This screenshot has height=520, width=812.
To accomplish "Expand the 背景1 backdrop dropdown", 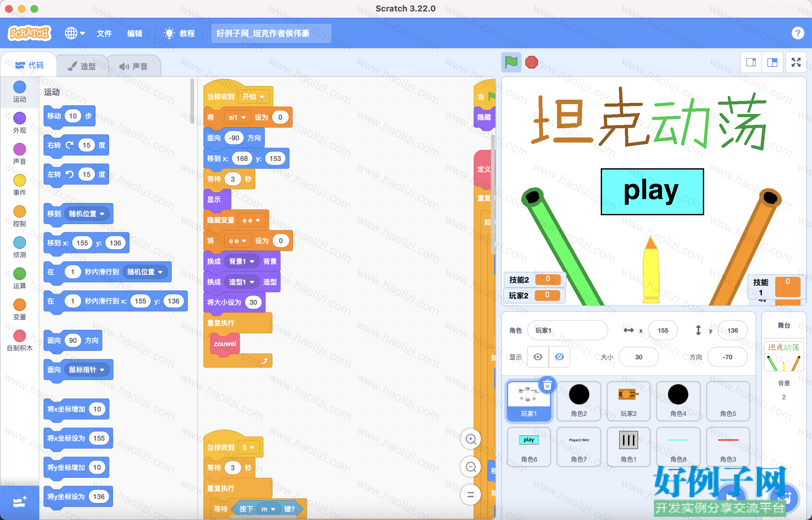I will tap(242, 261).
